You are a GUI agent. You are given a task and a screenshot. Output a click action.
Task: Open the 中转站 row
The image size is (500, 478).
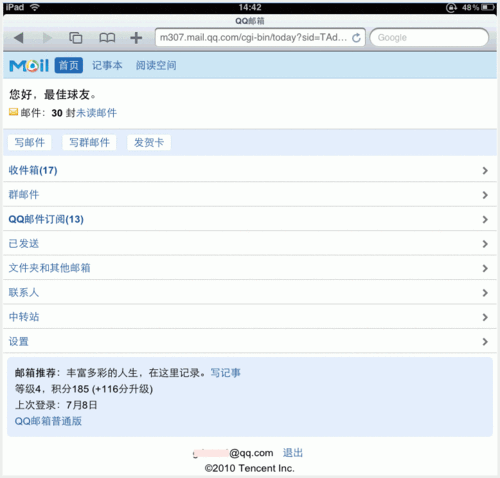pyautogui.click(x=250, y=317)
